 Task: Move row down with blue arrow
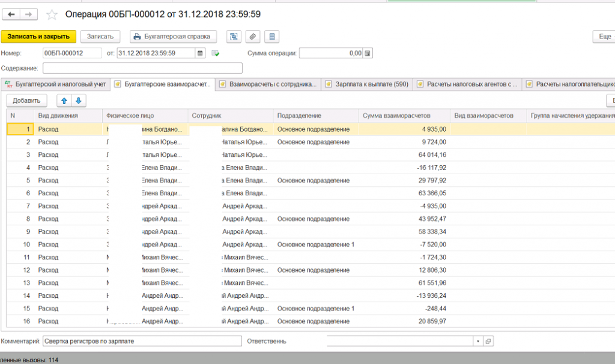tap(79, 100)
